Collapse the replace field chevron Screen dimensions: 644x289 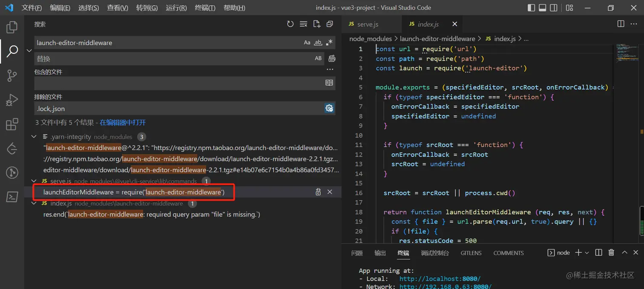29,50
